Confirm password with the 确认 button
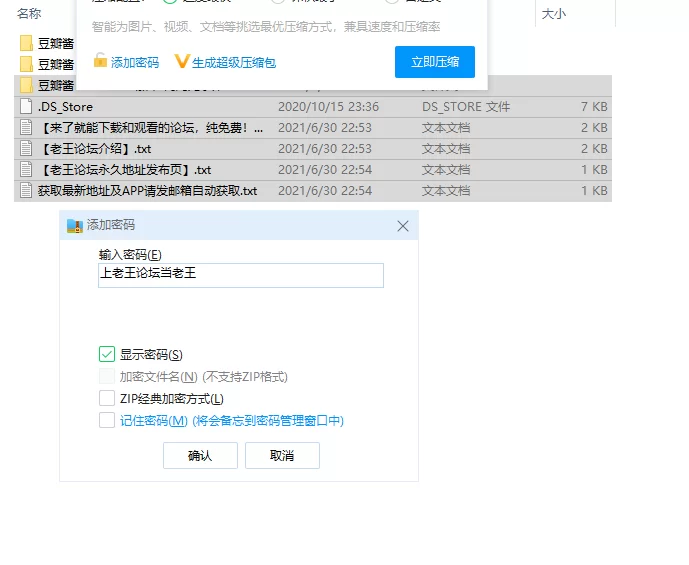689x565 pixels. (x=200, y=456)
